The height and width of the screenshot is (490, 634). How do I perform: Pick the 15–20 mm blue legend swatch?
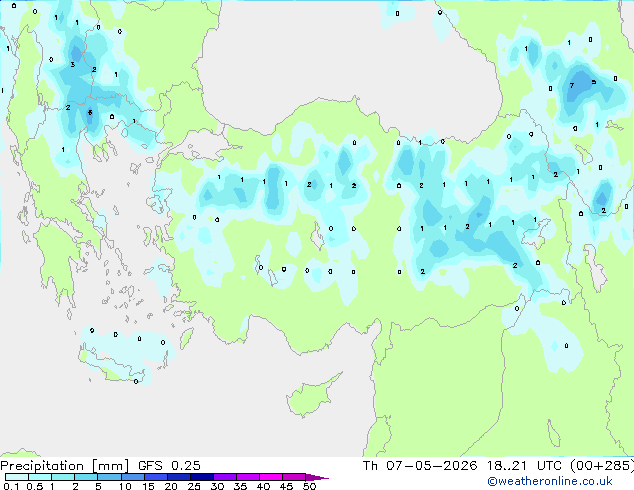point(155,477)
